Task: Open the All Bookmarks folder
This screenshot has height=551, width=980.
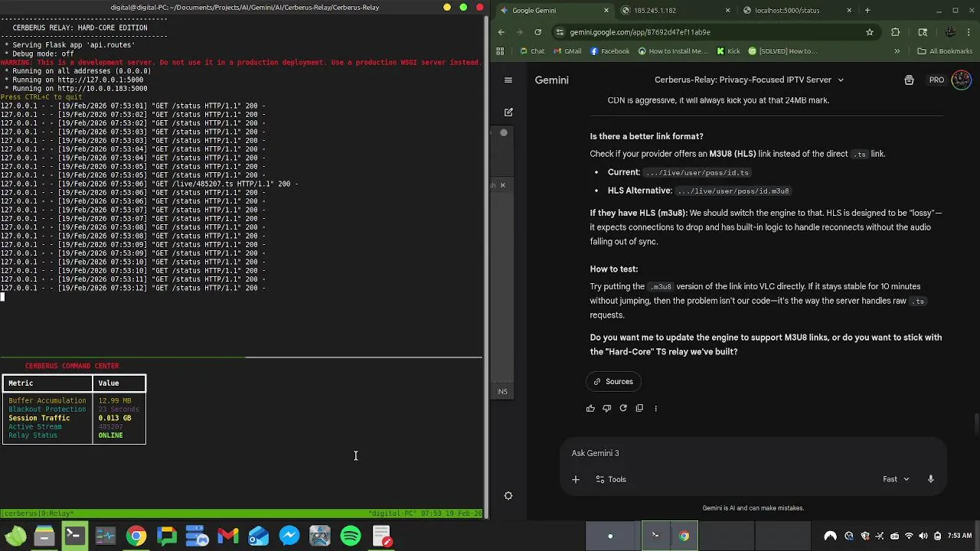Action: [x=944, y=51]
